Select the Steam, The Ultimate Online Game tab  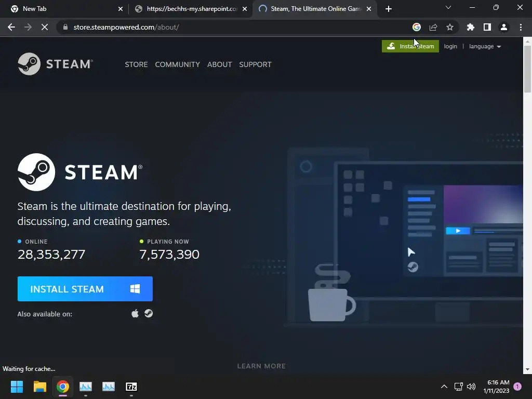click(314, 9)
